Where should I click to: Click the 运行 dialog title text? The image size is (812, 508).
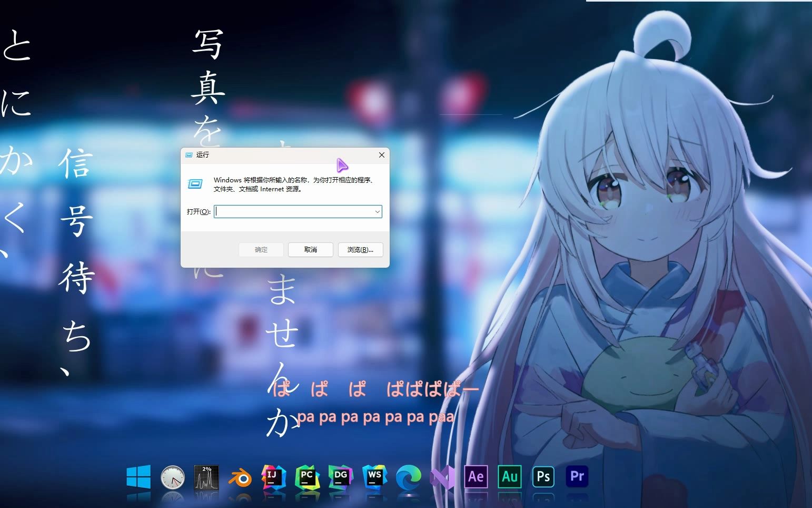pyautogui.click(x=203, y=155)
